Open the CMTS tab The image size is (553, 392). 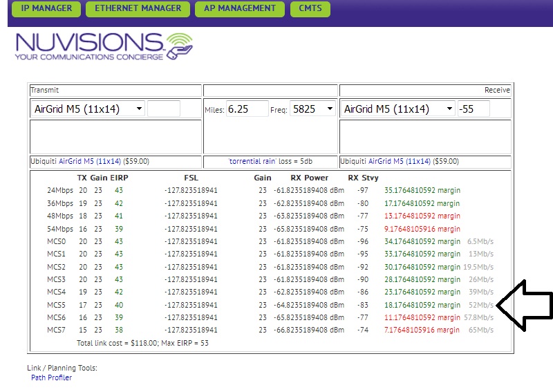[310, 8]
